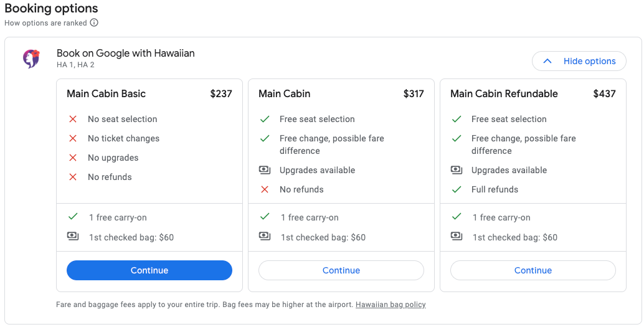Viewport: 644px width, 327px height.
Task: Click the info icon beside 'How options are ranked'
Action: (x=94, y=23)
